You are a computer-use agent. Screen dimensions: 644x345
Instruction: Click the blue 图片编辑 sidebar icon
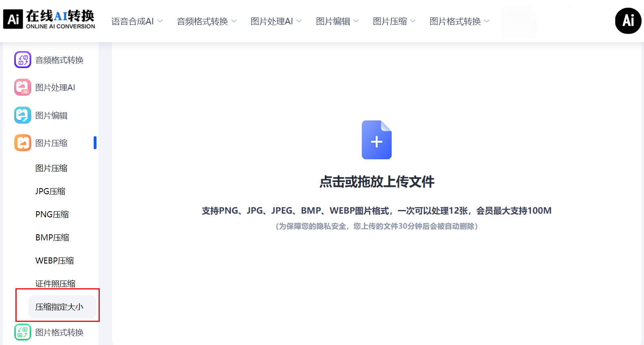pos(23,115)
